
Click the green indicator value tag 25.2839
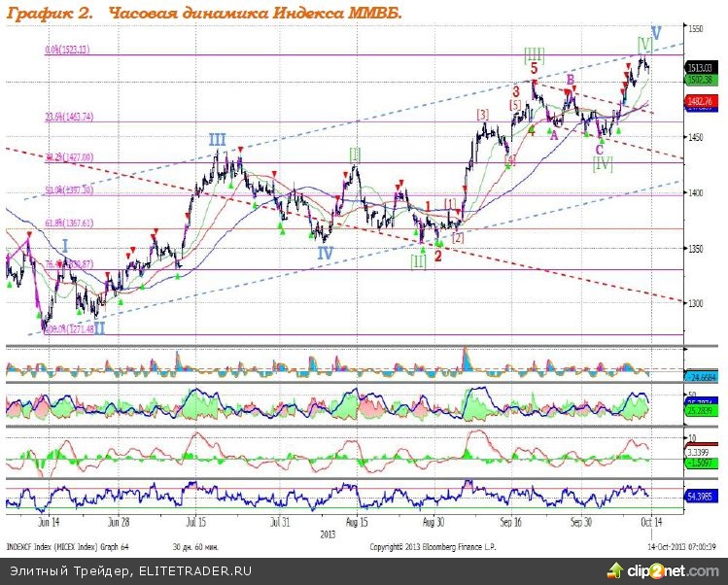[701, 411]
